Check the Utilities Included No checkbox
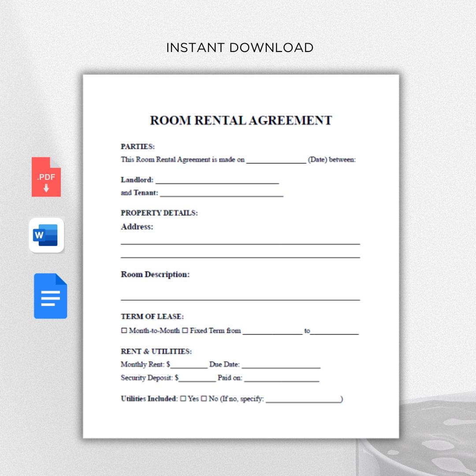The height and width of the screenshot is (476, 476). 204,398
